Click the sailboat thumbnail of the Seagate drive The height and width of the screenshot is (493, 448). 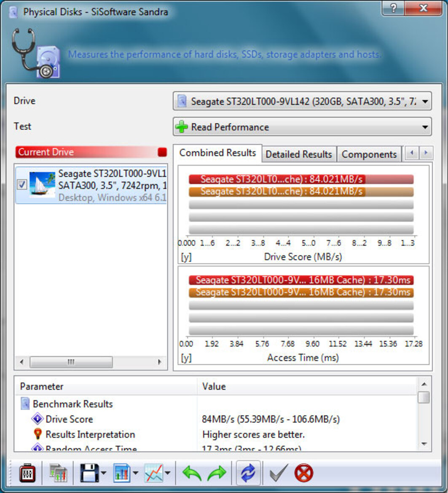(42, 185)
